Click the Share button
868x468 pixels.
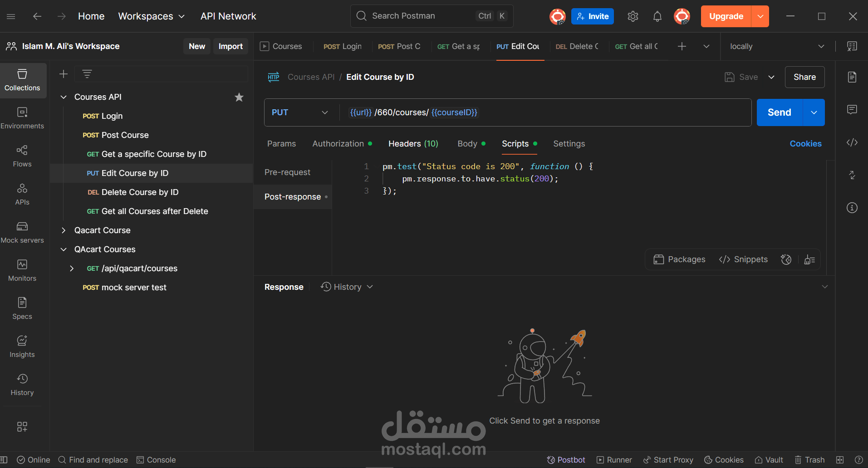point(804,77)
